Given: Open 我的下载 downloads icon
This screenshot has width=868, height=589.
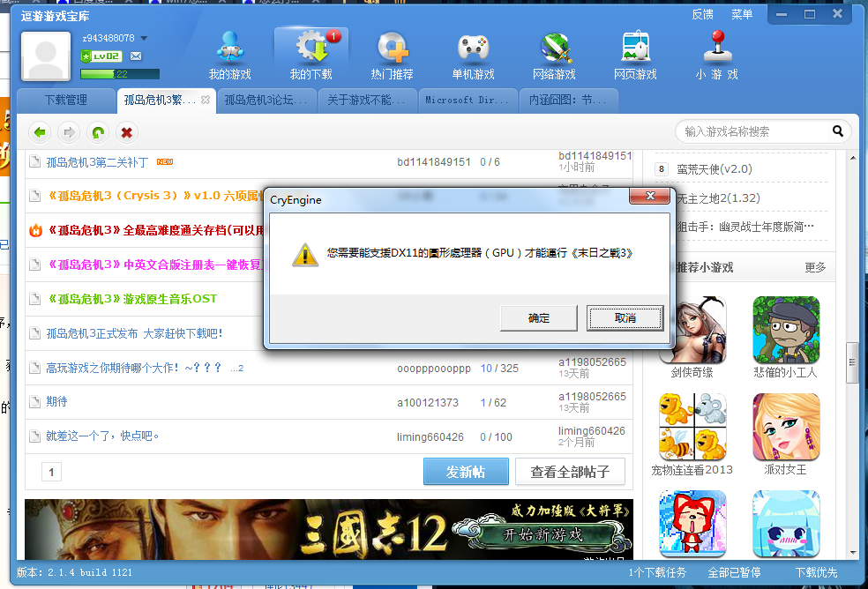Looking at the screenshot, I should pos(311,56).
